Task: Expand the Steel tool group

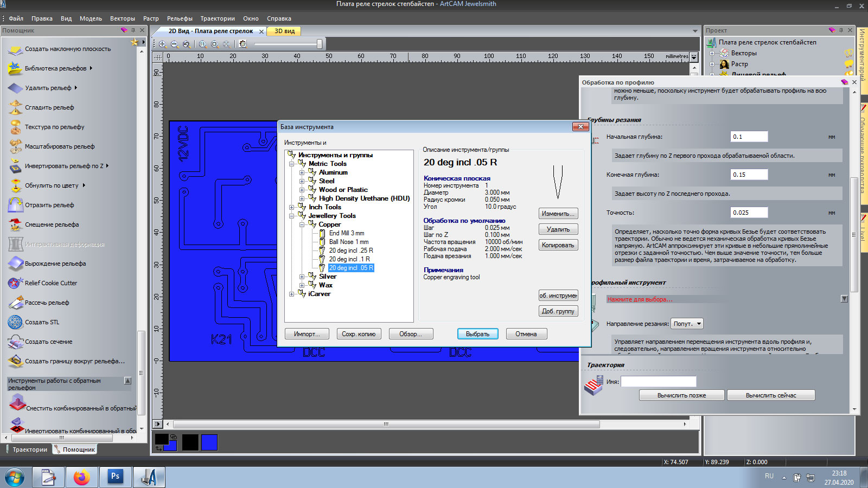Action: 302,181
